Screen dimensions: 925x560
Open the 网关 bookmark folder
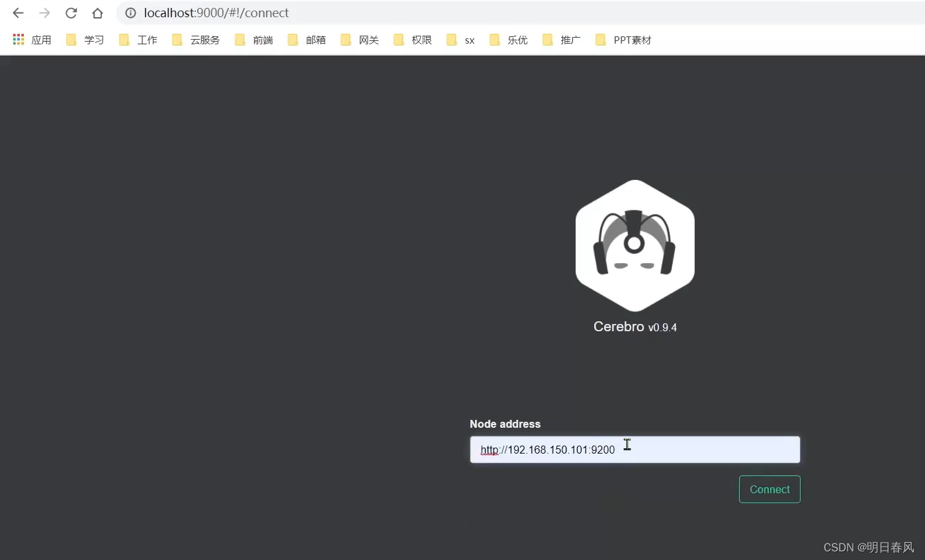point(359,40)
